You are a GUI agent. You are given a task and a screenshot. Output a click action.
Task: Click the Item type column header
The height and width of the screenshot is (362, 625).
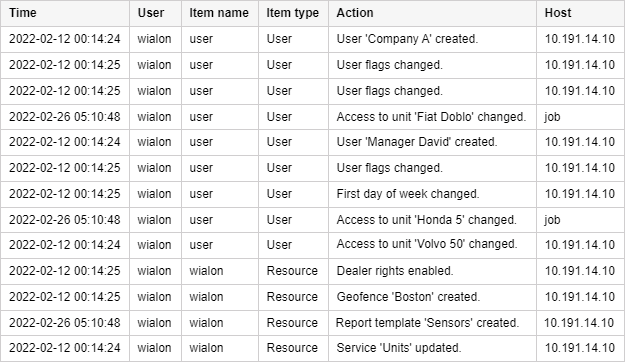click(x=293, y=13)
